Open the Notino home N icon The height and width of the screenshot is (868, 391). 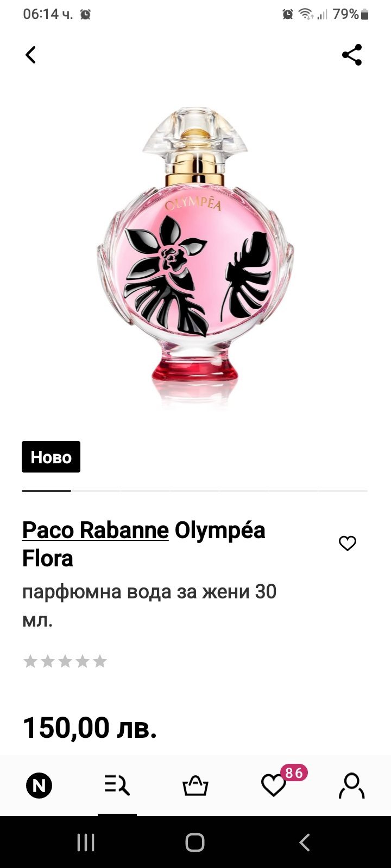point(39,786)
